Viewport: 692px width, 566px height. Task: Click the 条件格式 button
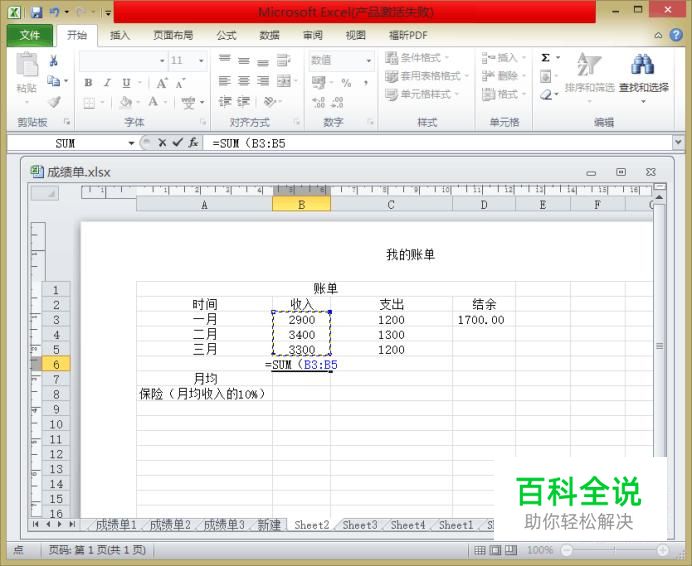click(x=417, y=58)
